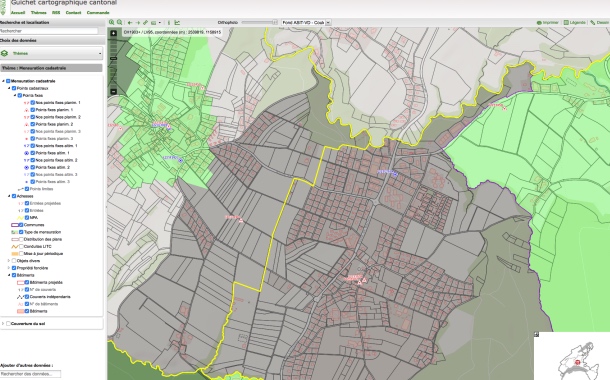Image resolution: width=610 pixels, height=380 pixels.
Task: Open the Commande menu item
Action: 98,12
